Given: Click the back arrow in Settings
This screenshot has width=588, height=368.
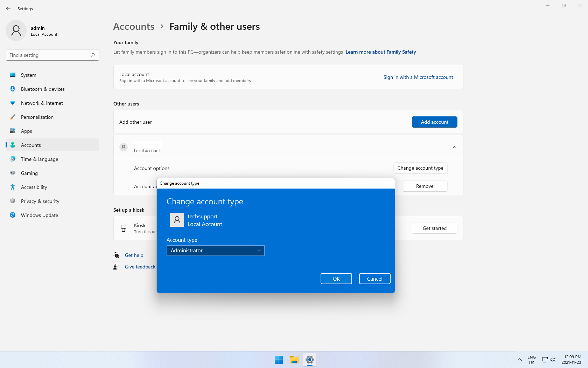Looking at the screenshot, I should click(x=8, y=8).
